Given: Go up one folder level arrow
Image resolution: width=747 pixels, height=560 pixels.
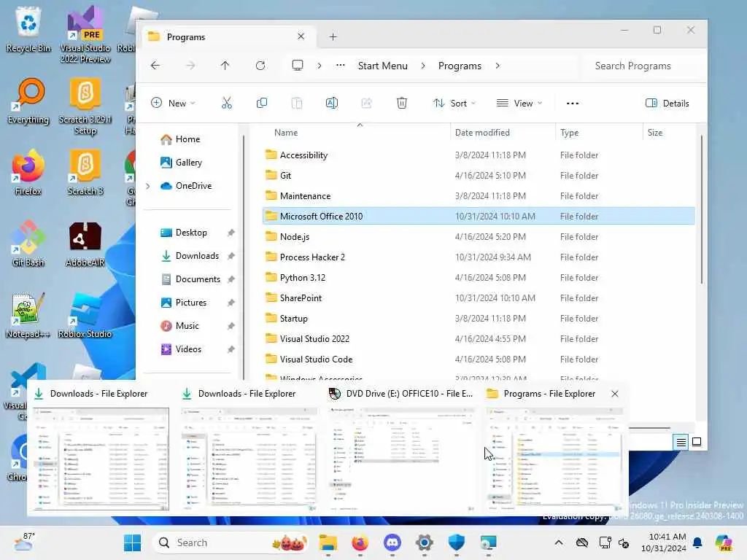Looking at the screenshot, I should pos(225,66).
